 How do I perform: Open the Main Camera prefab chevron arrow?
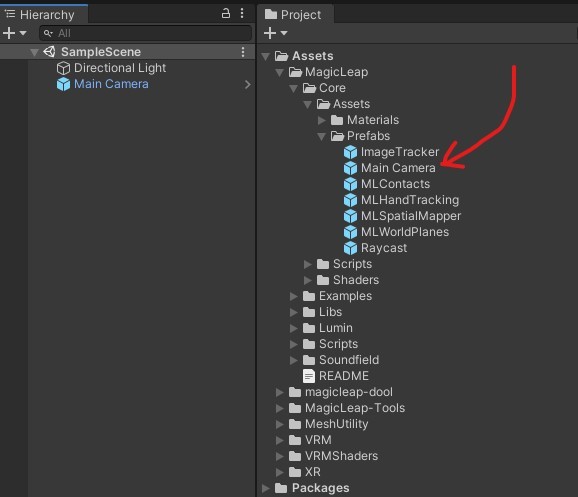point(248,84)
